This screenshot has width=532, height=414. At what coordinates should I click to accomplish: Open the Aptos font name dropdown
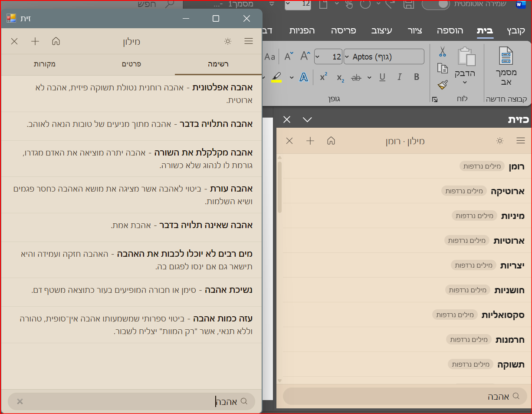click(347, 57)
